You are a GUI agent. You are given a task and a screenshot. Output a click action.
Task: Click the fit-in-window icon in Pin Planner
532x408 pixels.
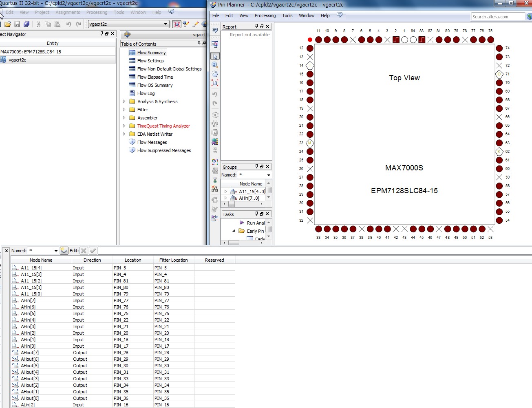coord(215,83)
